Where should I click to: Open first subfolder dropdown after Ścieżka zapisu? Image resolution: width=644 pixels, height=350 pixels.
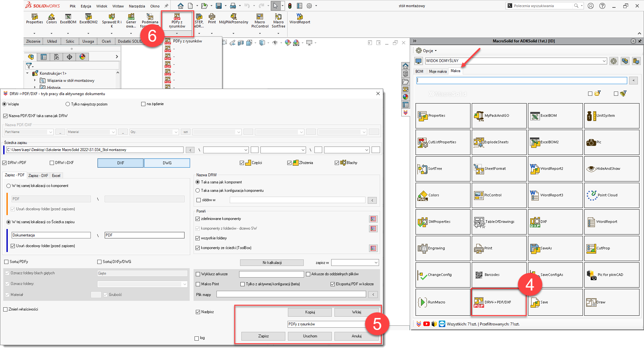226,150
